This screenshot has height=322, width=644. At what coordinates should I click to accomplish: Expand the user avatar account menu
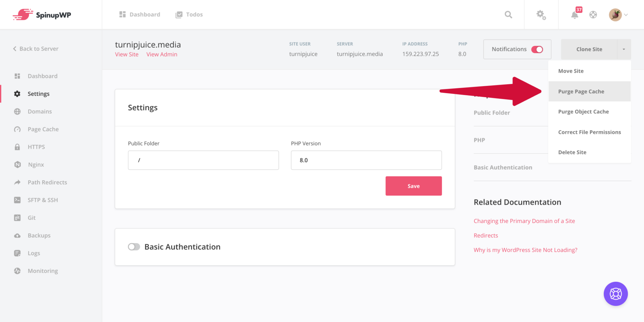point(618,15)
